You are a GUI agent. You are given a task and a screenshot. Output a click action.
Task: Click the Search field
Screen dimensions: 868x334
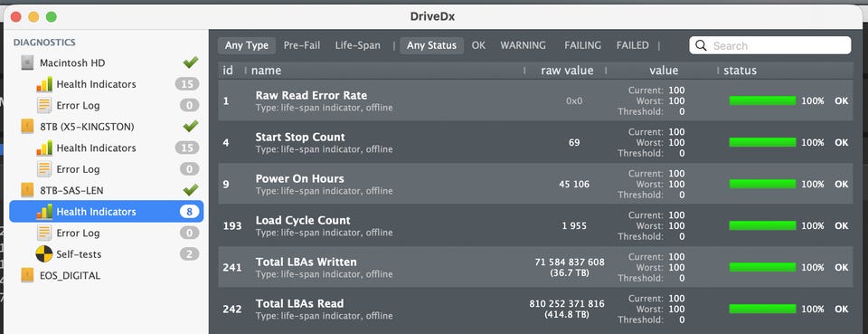[770, 45]
